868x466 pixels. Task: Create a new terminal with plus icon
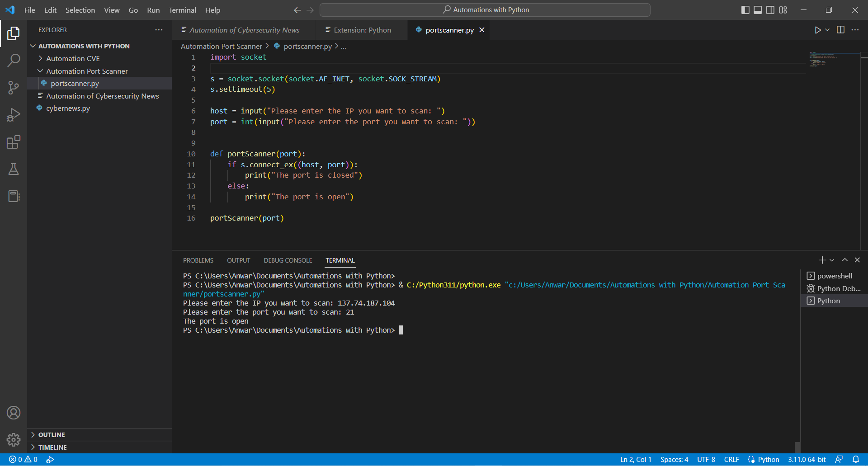pos(822,260)
